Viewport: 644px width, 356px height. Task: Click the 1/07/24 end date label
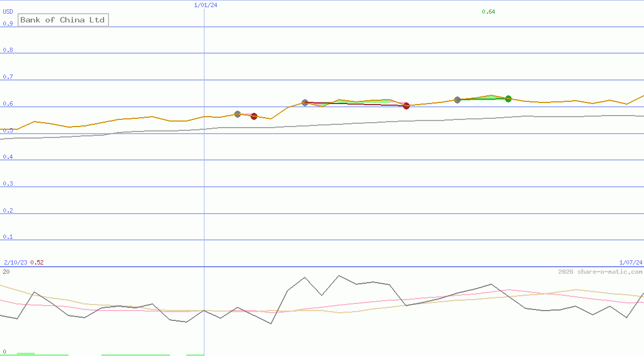631,262
